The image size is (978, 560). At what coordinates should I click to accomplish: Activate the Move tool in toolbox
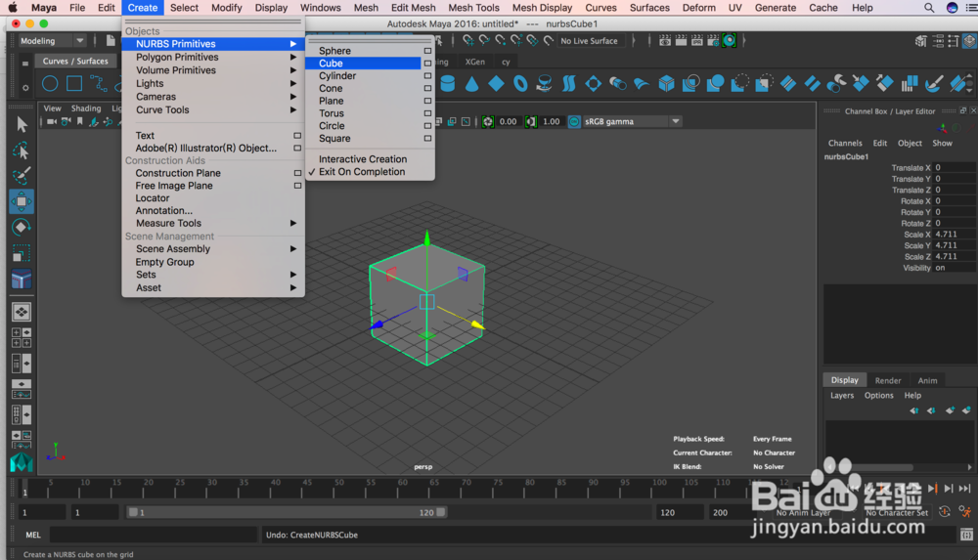(x=22, y=201)
